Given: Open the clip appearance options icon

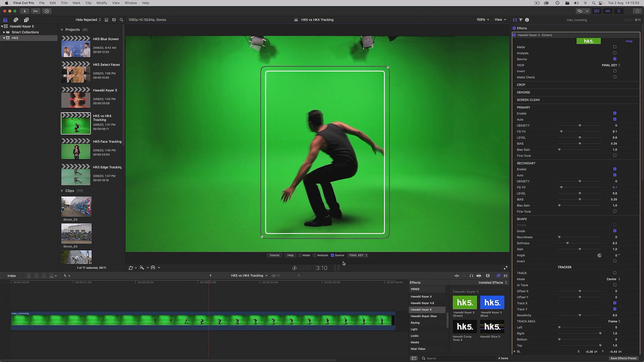Looking at the screenshot, I should [x=114, y=20].
